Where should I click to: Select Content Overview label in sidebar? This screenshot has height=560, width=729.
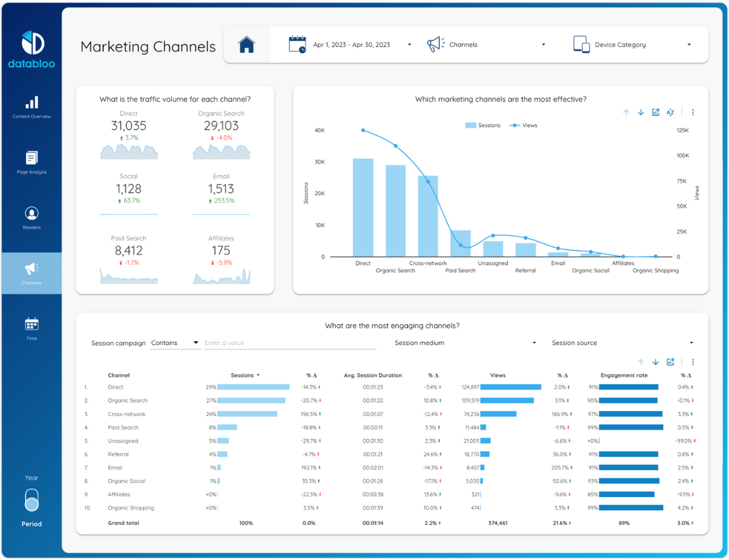point(32,117)
